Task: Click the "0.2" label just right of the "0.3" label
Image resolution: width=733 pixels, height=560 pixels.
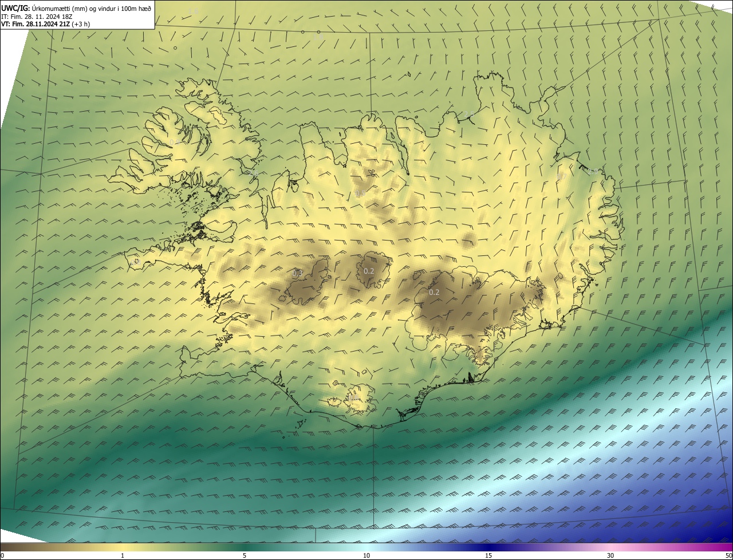Action: [369, 271]
